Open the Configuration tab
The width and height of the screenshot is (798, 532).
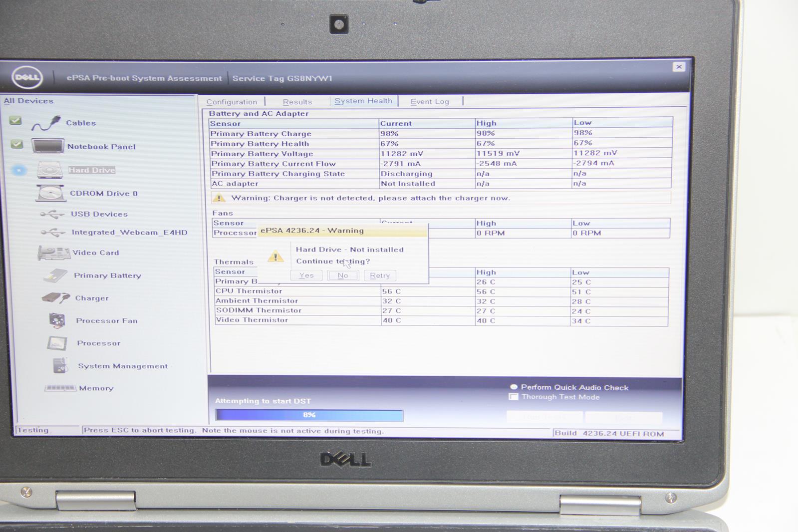coord(232,102)
